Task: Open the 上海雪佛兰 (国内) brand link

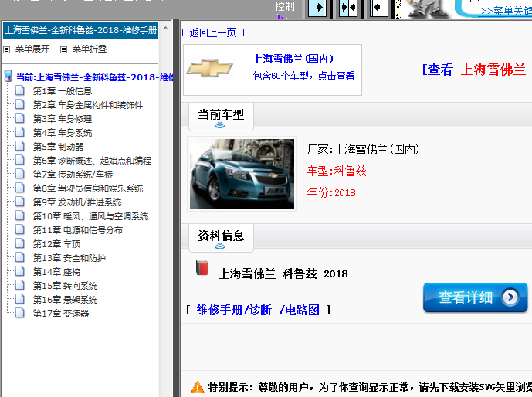Action: tap(293, 59)
